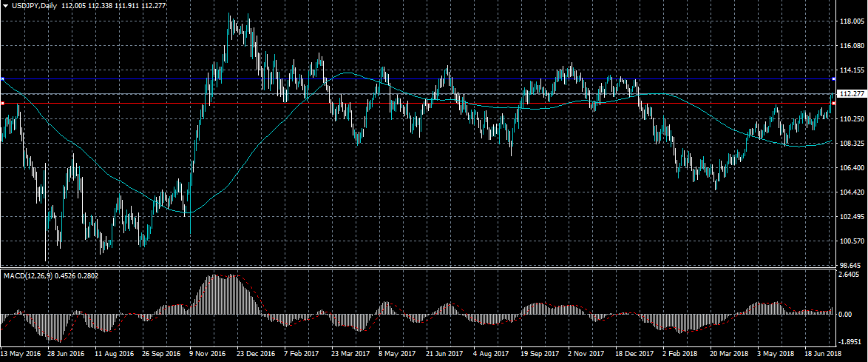Screen dimensions: 868x362
Task: Click the USDJPY,Daily chart title text
Action: 35,6
